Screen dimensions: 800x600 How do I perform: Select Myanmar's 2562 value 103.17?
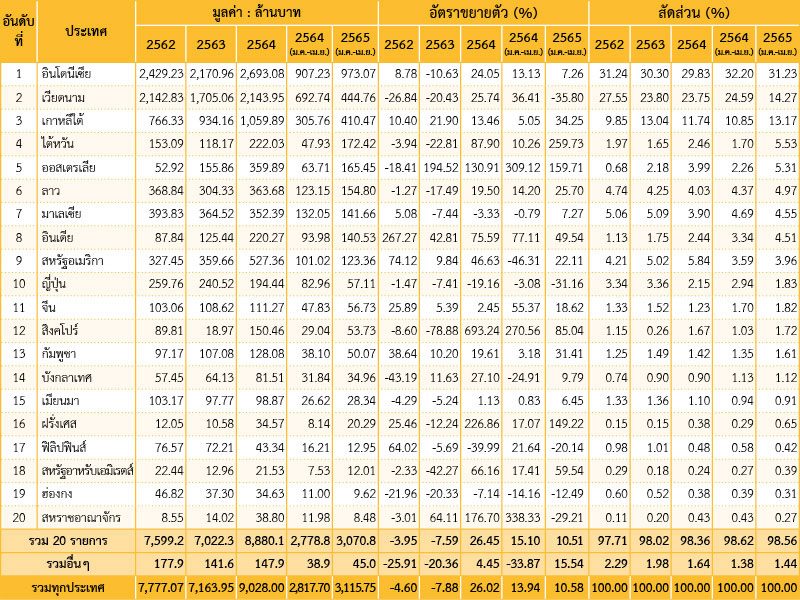pos(166,401)
